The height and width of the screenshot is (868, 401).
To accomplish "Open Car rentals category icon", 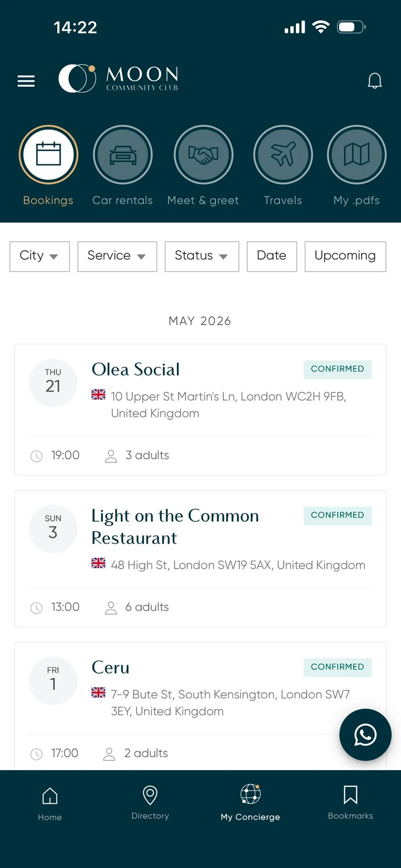I will coord(123,155).
